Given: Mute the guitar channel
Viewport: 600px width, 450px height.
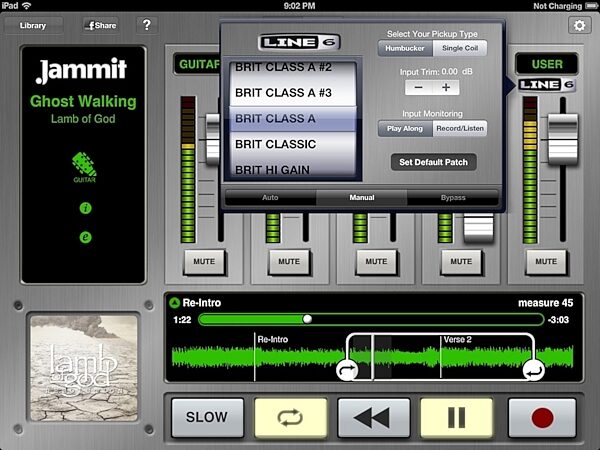Looking at the screenshot, I should click(x=204, y=262).
